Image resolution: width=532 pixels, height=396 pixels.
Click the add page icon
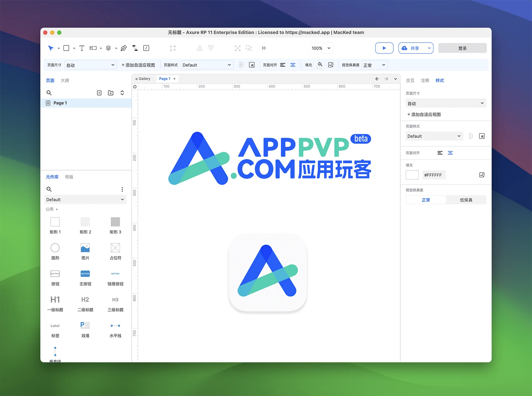coord(99,93)
